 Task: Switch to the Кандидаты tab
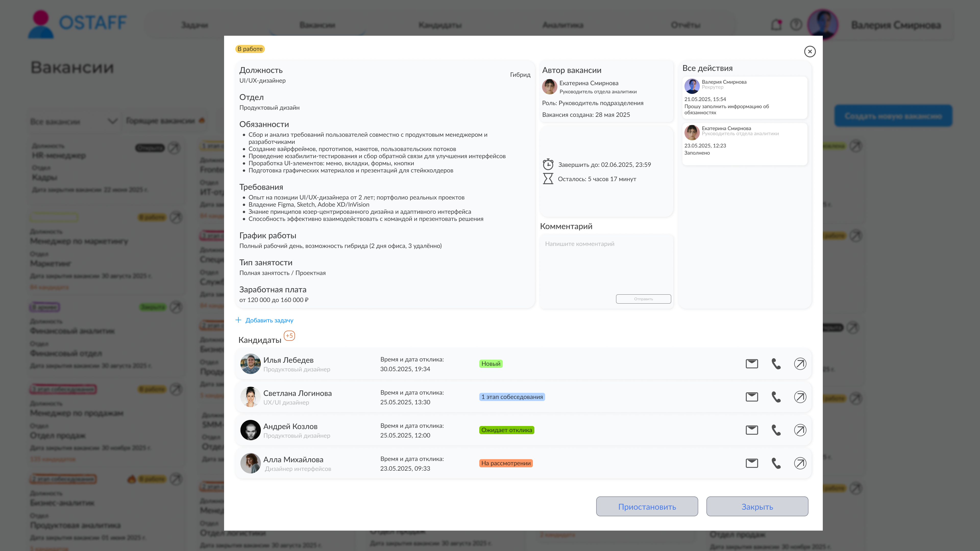[x=440, y=25]
